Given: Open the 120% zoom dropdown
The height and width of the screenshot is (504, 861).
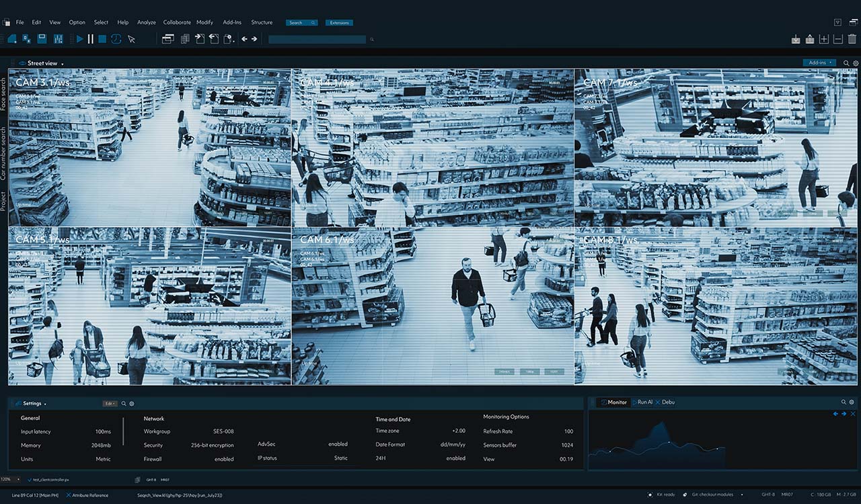Looking at the screenshot, I should (10, 479).
